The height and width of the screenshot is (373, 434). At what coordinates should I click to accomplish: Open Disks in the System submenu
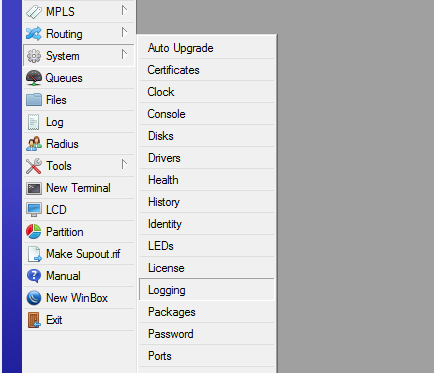[x=207, y=136]
